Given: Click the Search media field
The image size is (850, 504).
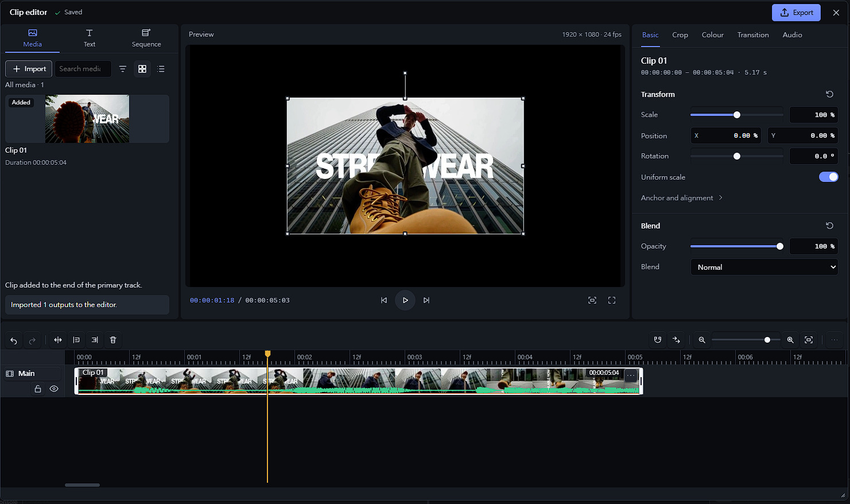Looking at the screenshot, I should tap(83, 69).
